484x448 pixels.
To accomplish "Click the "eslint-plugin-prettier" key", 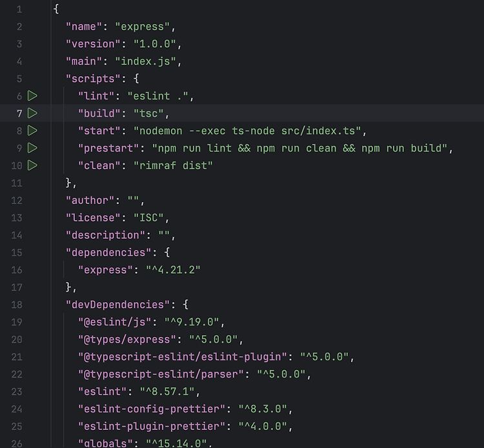I will pos(152,427).
